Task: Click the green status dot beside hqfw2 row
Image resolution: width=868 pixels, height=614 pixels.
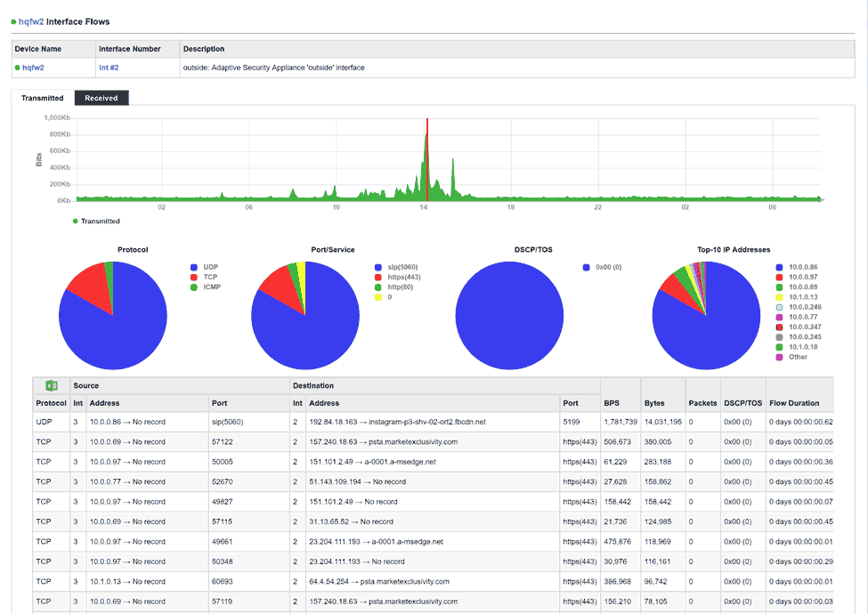Action: [17, 67]
